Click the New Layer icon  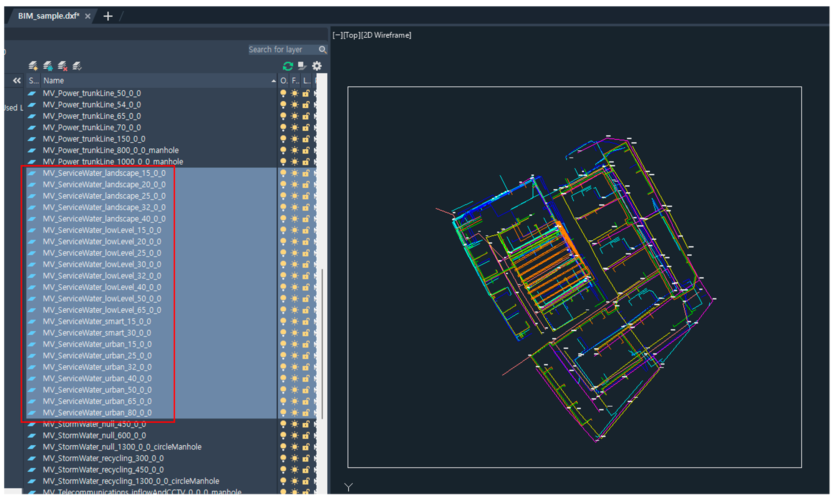tap(33, 66)
